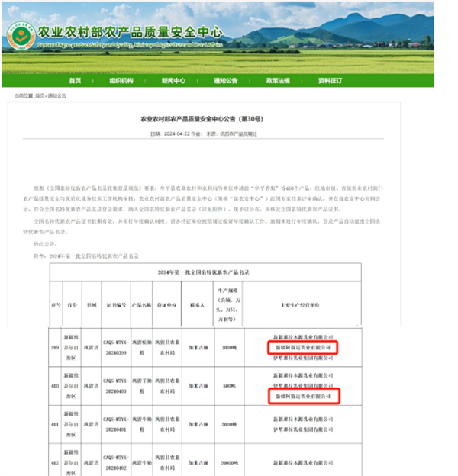Click the 产品名称 column header
The height and width of the screenshot is (476, 458).
tap(141, 305)
